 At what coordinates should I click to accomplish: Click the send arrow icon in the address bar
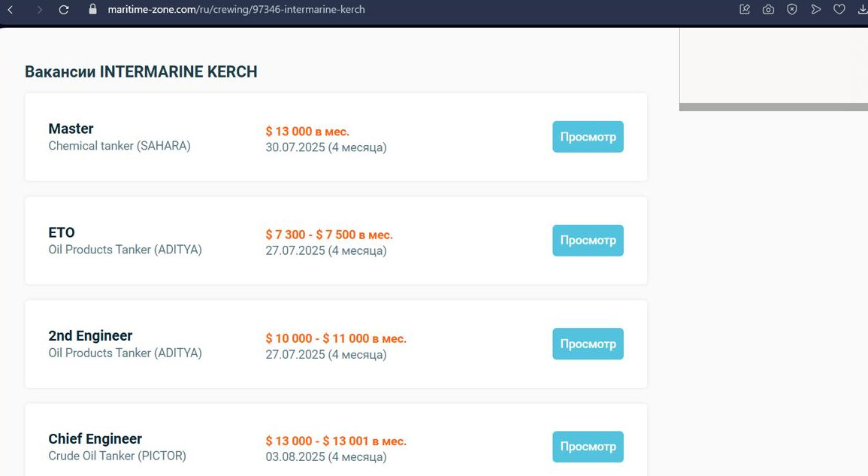click(816, 10)
